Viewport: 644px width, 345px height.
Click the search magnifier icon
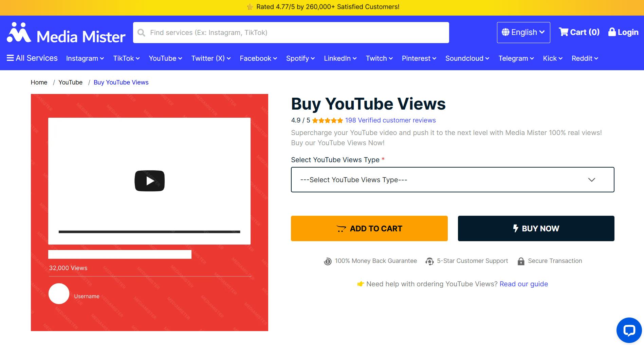tap(141, 33)
